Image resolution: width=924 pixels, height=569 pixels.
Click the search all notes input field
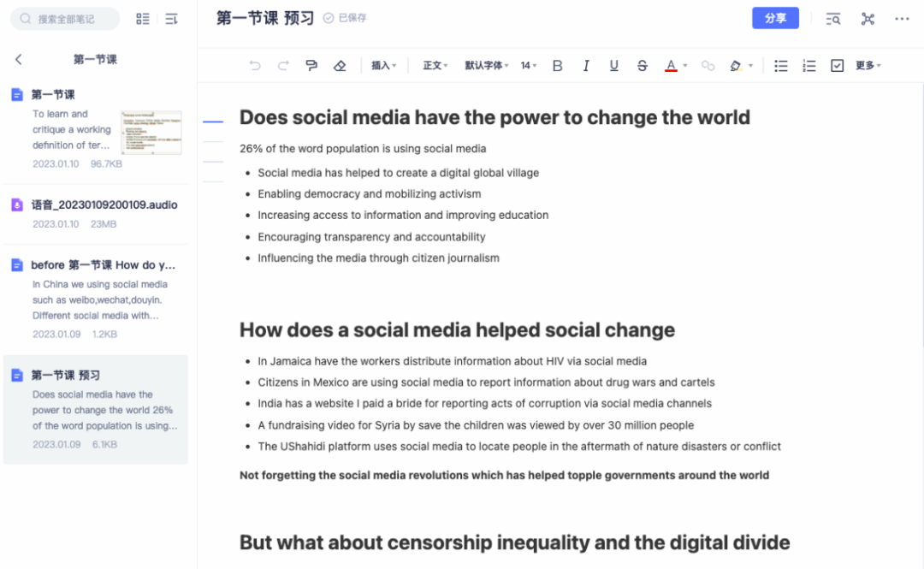coord(64,18)
